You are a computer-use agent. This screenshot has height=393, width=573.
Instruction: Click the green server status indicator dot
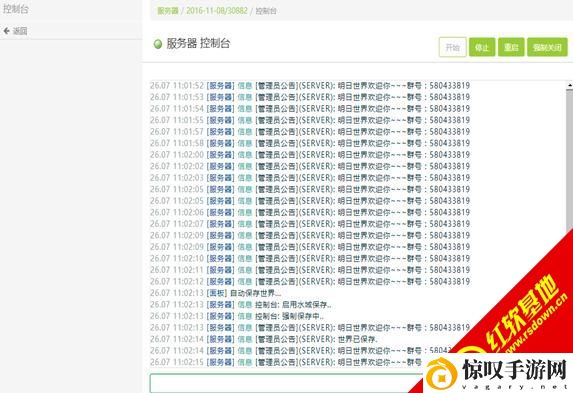(158, 44)
